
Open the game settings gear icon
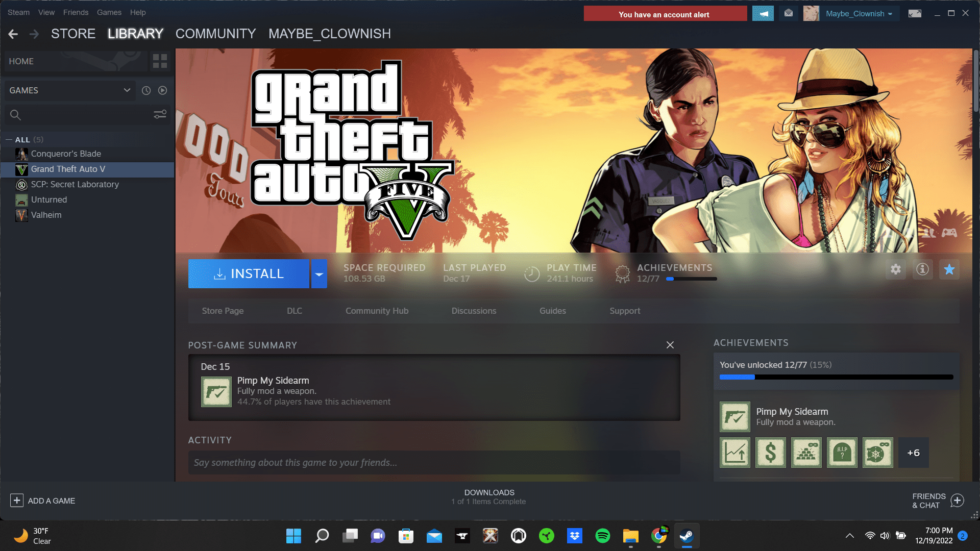pyautogui.click(x=895, y=269)
